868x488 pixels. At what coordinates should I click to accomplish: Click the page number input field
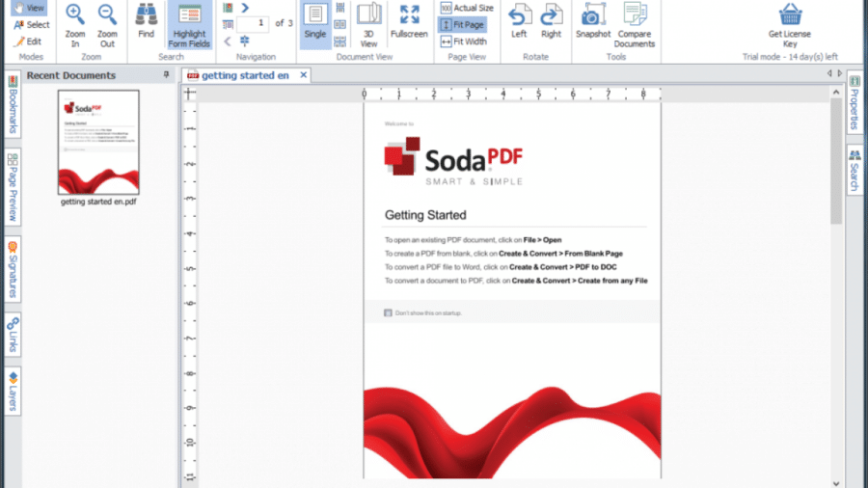pyautogui.click(x=253, y=24)
